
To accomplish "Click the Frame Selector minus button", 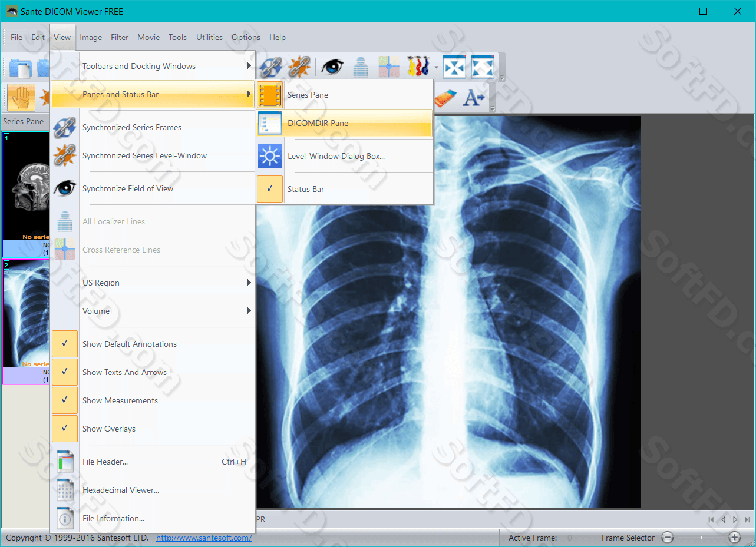I will 667,538.
